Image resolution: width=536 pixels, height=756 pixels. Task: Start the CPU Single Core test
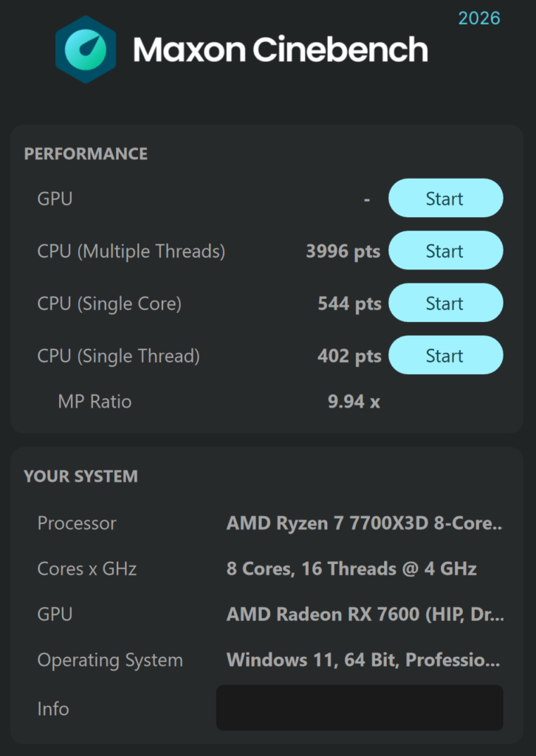(x=446, y=303)
